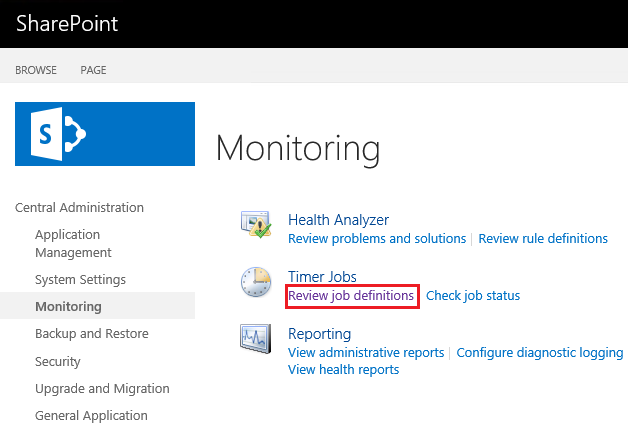Select Backup and Restore navigation item
628x428 pixels.
[92, 334]
